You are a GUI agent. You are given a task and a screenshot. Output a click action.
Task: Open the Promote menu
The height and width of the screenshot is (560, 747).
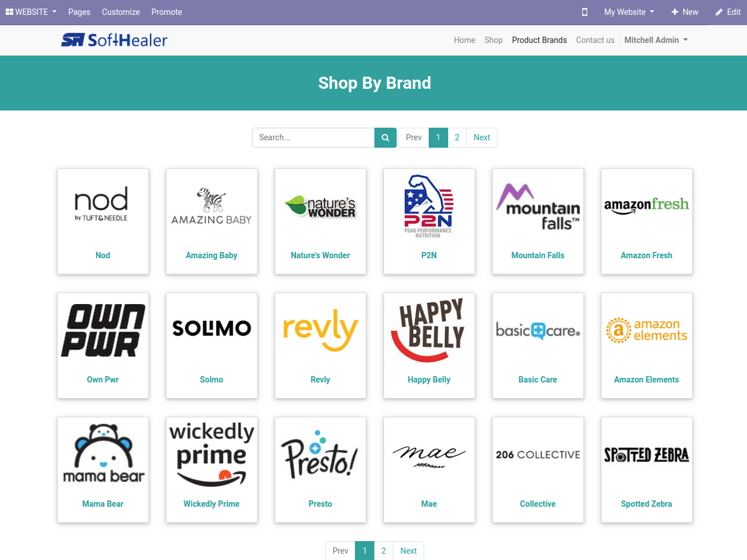tap(167, 12)
